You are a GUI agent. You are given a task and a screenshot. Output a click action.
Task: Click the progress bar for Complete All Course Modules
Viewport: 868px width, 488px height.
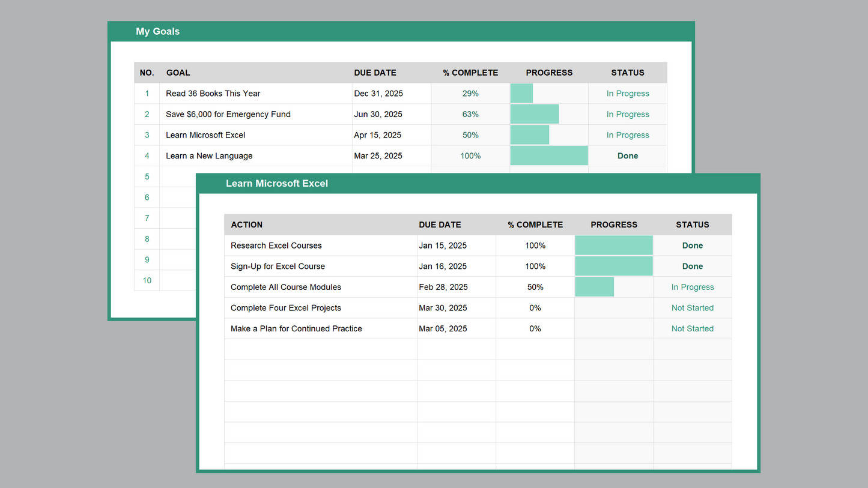pyautogui.click(x=595, y=288)
